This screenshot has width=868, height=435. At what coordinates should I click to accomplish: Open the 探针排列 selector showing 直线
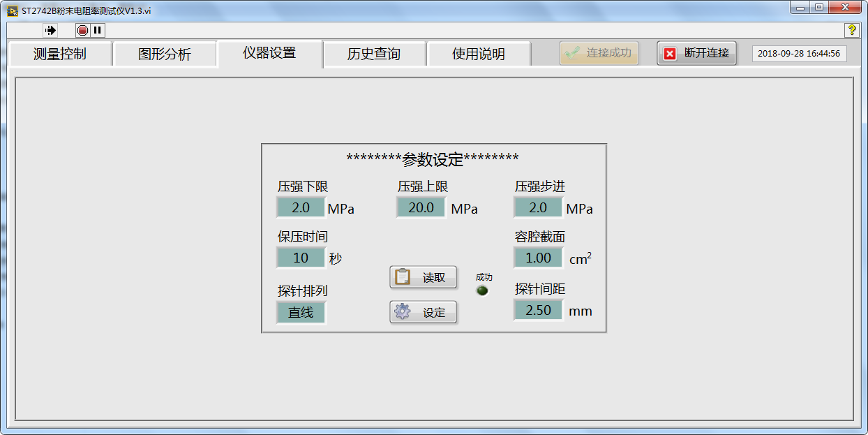click(x=301, y=313)
